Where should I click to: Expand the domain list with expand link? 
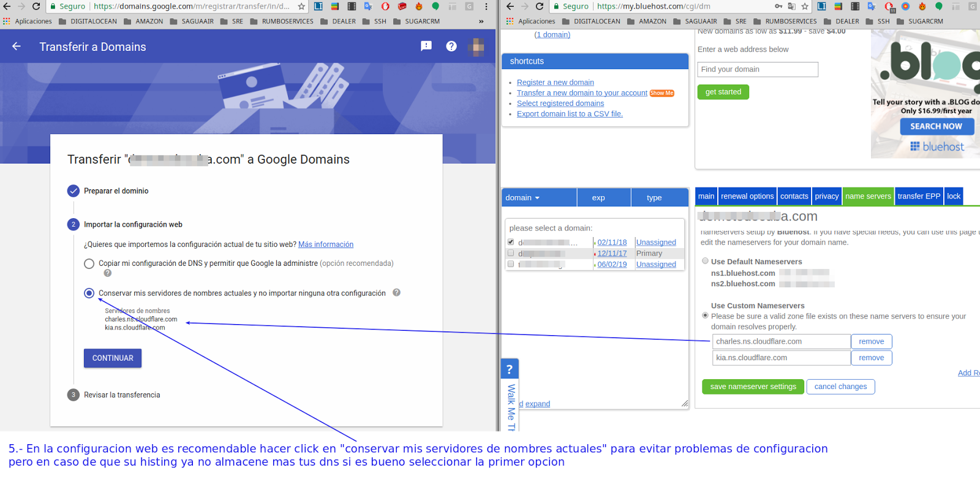537,404
